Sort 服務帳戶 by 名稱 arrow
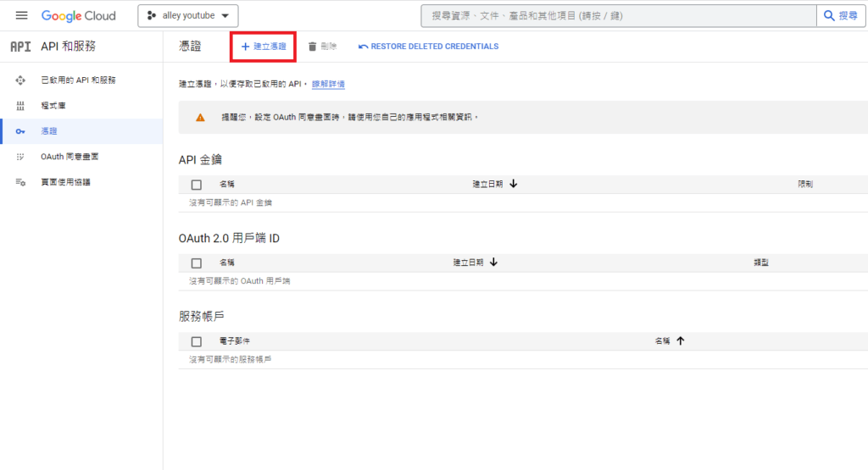 (x=680, y=341)
